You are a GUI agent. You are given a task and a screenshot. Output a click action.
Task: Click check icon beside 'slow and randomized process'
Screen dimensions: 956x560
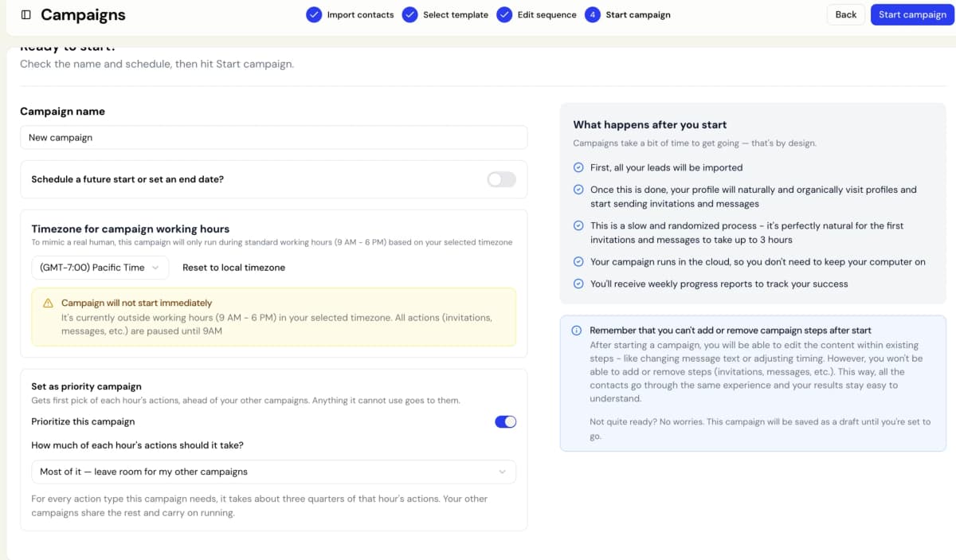pos(578,226)
